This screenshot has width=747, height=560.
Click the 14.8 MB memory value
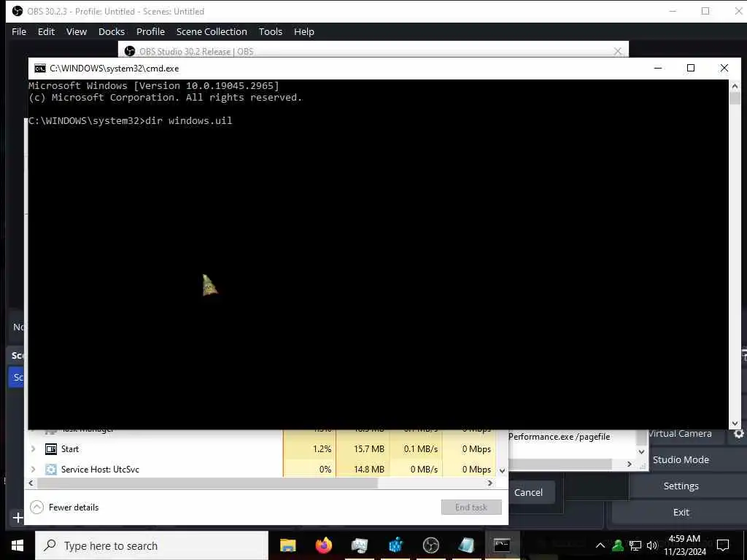[368, 470]
